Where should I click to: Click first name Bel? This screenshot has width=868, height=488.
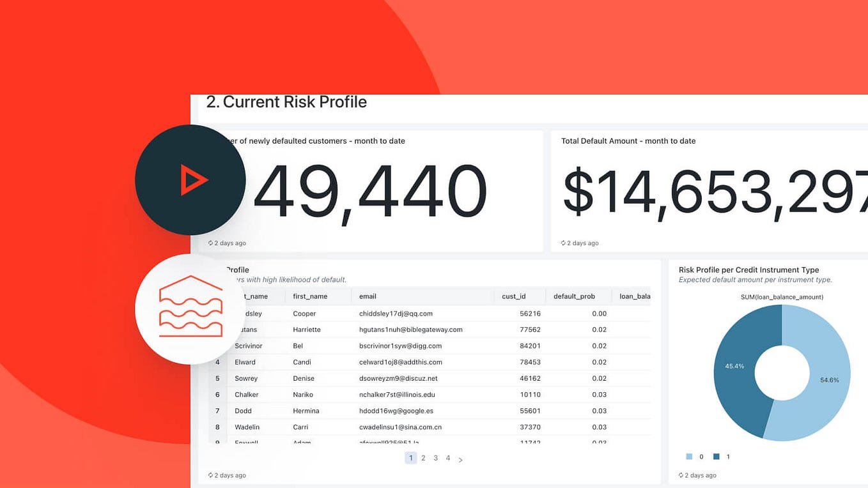298,346
